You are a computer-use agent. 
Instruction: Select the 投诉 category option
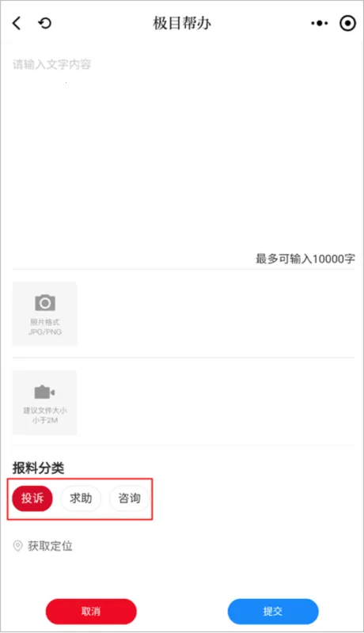(x=32, y=498)
